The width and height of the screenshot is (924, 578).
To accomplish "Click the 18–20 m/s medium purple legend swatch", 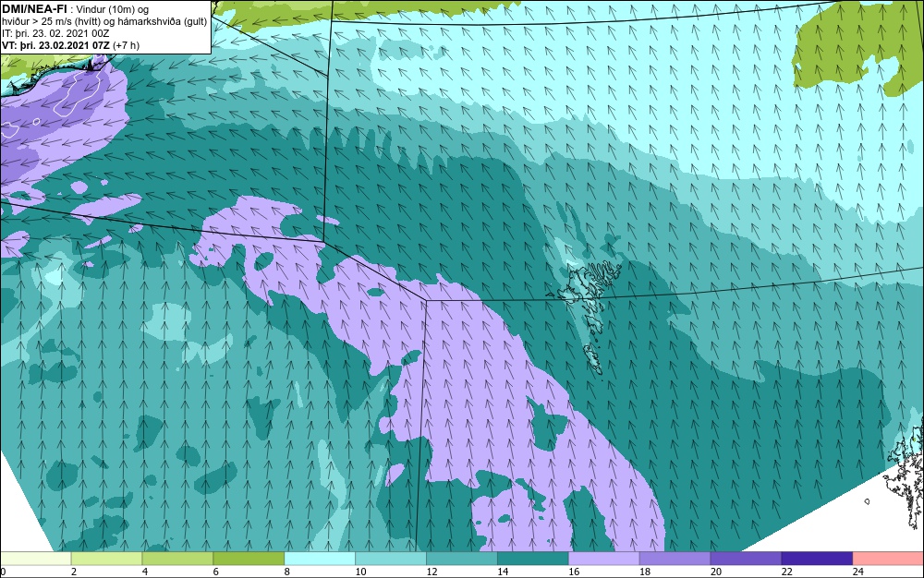I will point(675,559).
